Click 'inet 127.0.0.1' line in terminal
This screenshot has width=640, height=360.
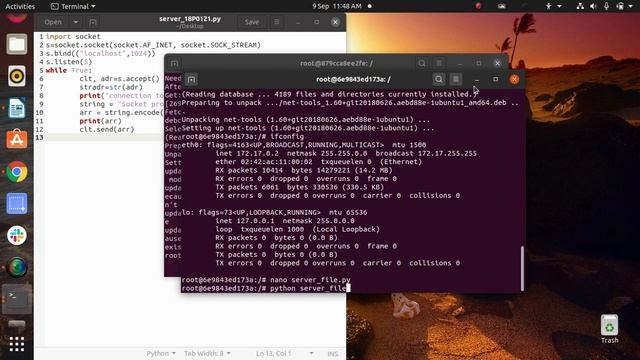click(x=285, y=221)
